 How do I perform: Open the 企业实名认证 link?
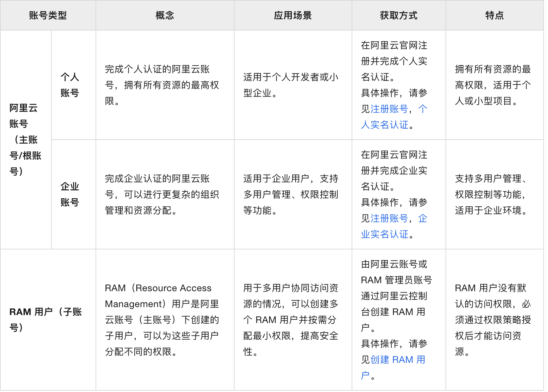[x=394, y=226]
